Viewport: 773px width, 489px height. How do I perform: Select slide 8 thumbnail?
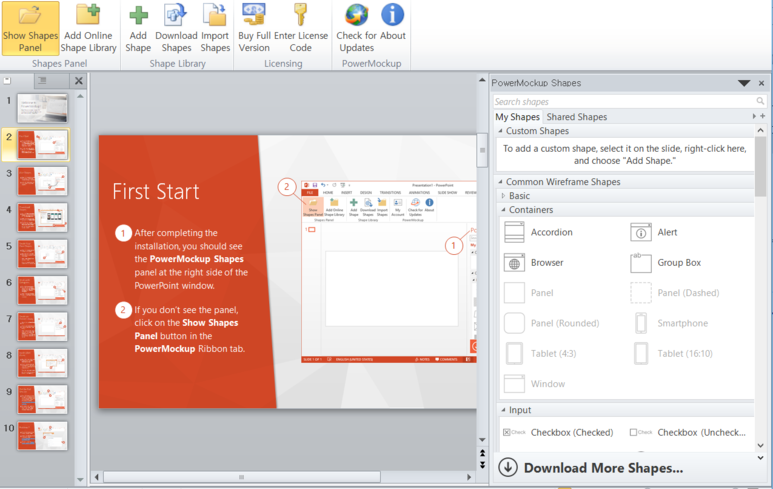pos(42,363)
